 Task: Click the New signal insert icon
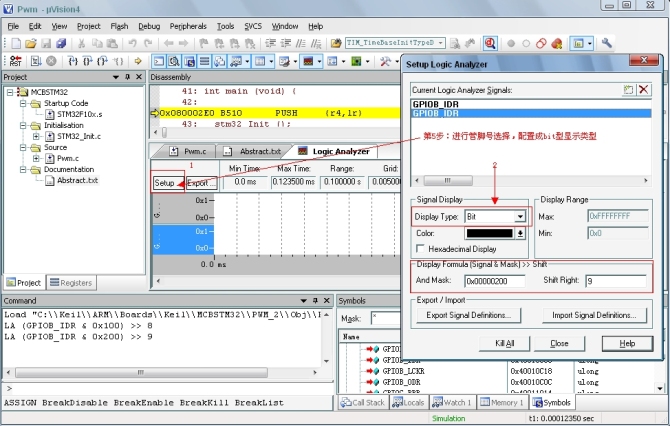point(628,90)
